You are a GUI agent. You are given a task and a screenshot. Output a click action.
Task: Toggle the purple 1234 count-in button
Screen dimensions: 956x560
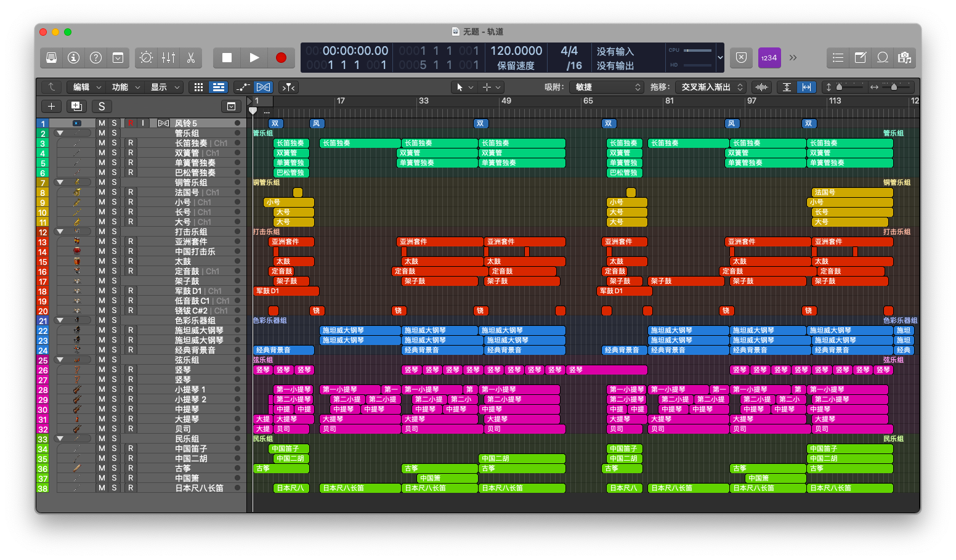point(769,57)
